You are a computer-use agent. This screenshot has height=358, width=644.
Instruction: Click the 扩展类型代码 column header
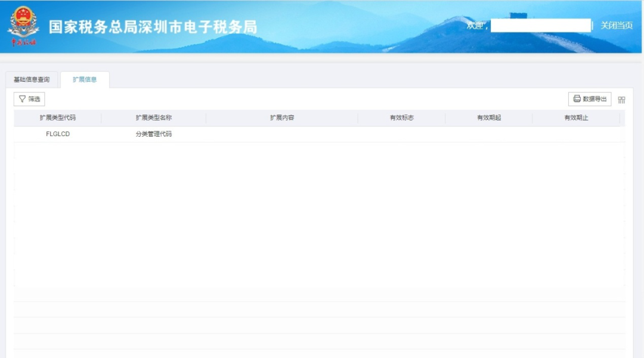coord(57,118)
